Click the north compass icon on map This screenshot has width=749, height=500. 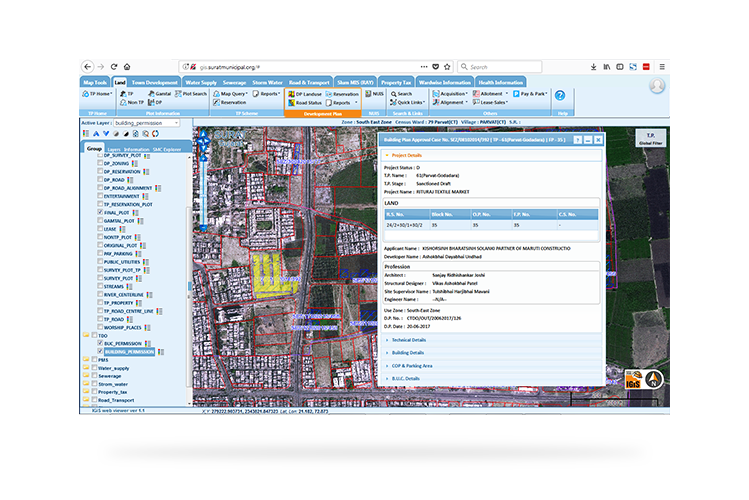click(653, 379)
